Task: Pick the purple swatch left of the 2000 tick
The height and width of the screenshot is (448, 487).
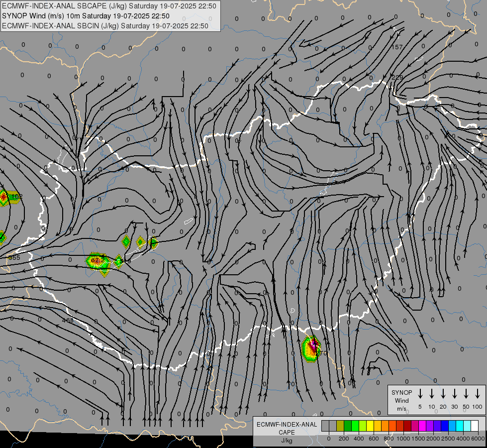Action: click(x=429, y=426)
